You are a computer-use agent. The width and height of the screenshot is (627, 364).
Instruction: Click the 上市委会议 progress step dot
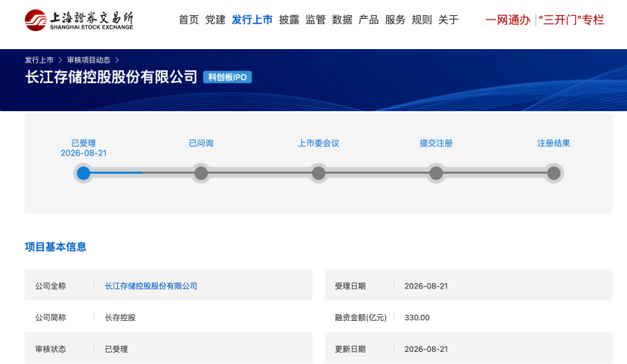tap(318, 173)
